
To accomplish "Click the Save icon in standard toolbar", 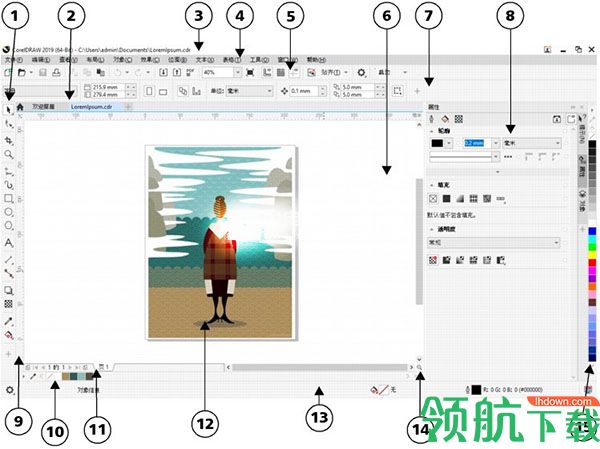I will (x=43, y=72).
